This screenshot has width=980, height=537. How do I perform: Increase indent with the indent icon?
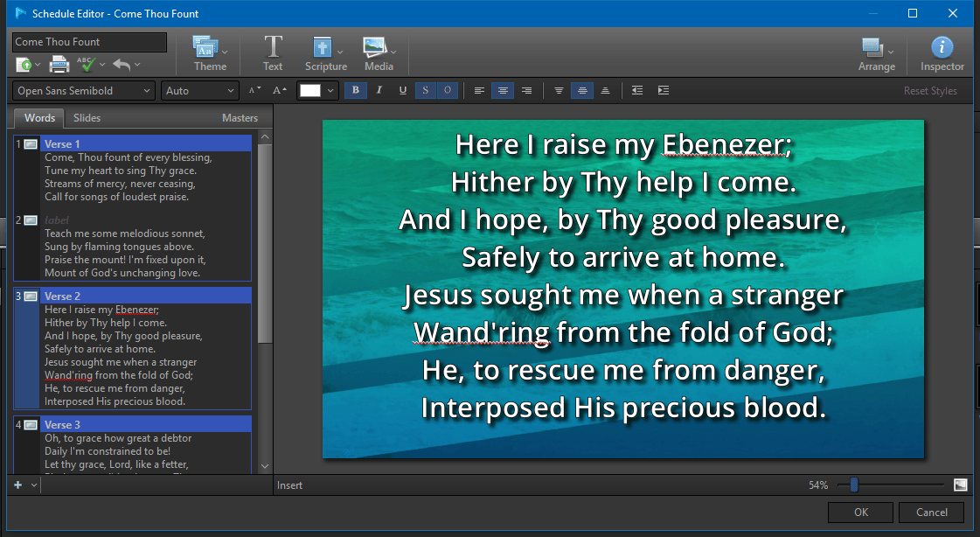tap(664, 90)
